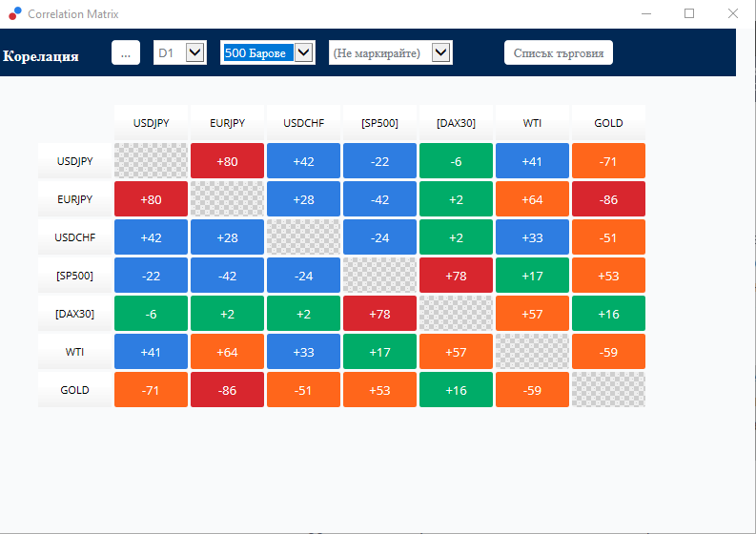Click -42 cell in [SP500] row
Viewport: 756px width, 534px height.
click(x=227, y=276)
